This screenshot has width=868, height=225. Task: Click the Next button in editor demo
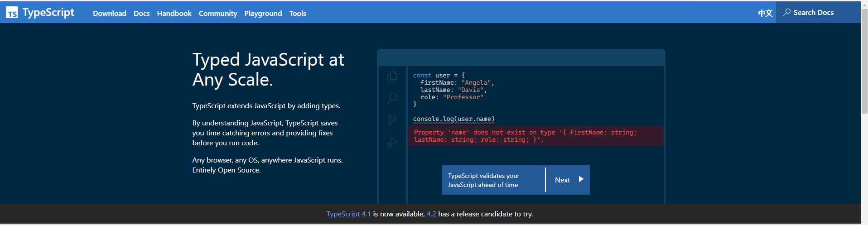click(568, 180)
